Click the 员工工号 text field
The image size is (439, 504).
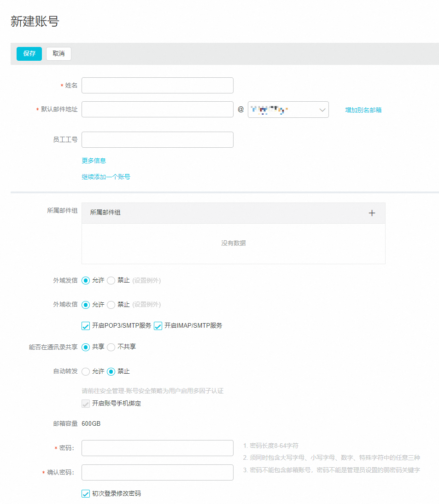[157, 140]
